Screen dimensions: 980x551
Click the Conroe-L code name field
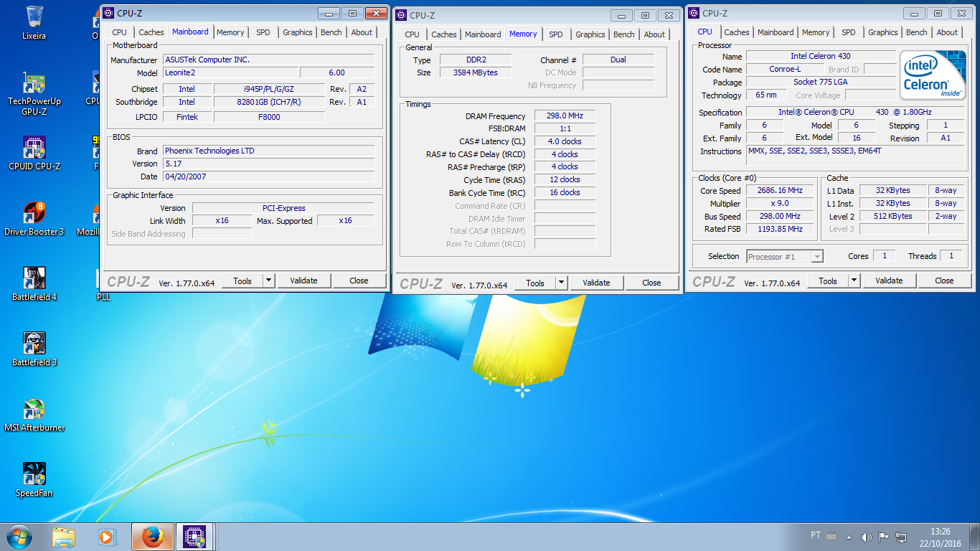pos(785,69)
